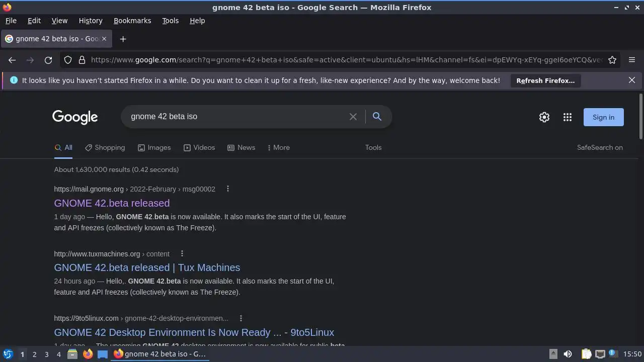Open options for tuxmachines.org result
644x362 pixels.
coord(182,253)
